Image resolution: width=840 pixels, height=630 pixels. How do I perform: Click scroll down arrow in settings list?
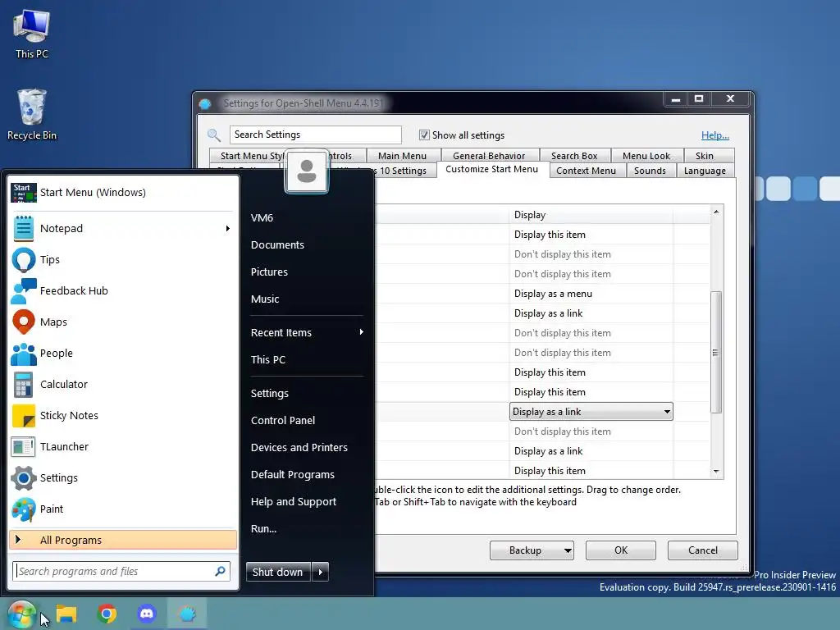(716, 472)
